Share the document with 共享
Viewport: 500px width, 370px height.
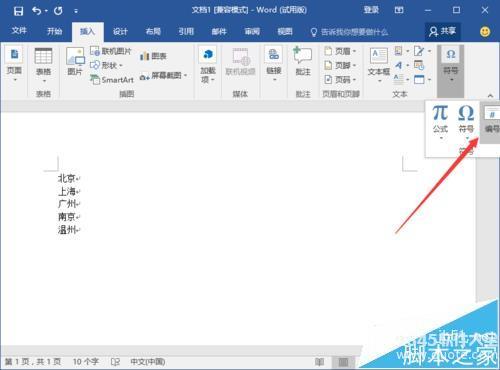[x=443, y=31]
